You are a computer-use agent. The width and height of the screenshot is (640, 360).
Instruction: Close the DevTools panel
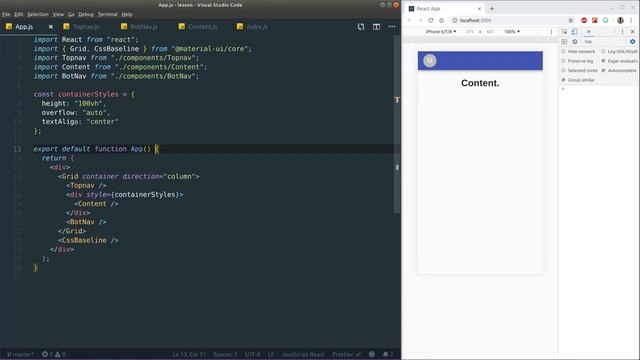pos(633,31)
